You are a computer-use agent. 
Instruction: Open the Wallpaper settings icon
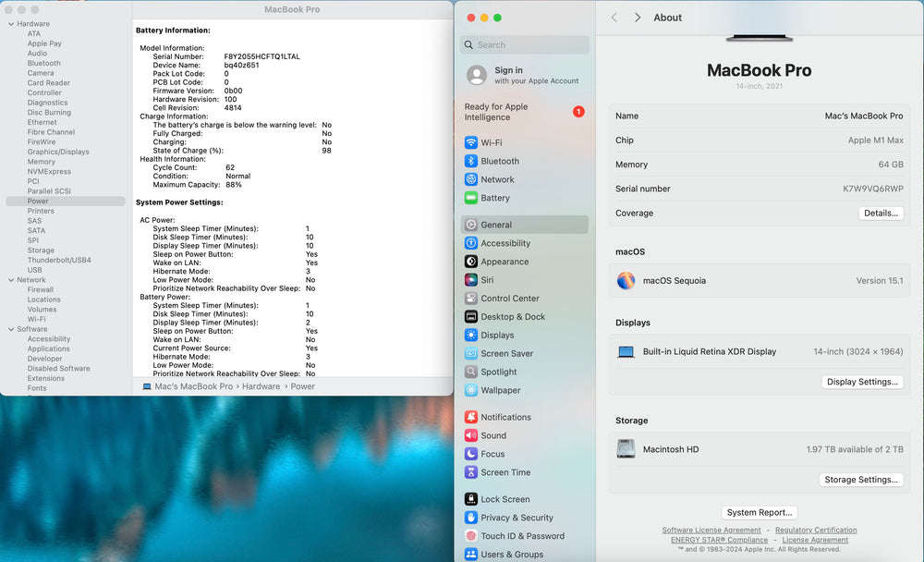pyautogui.click(x=471, y=390)
